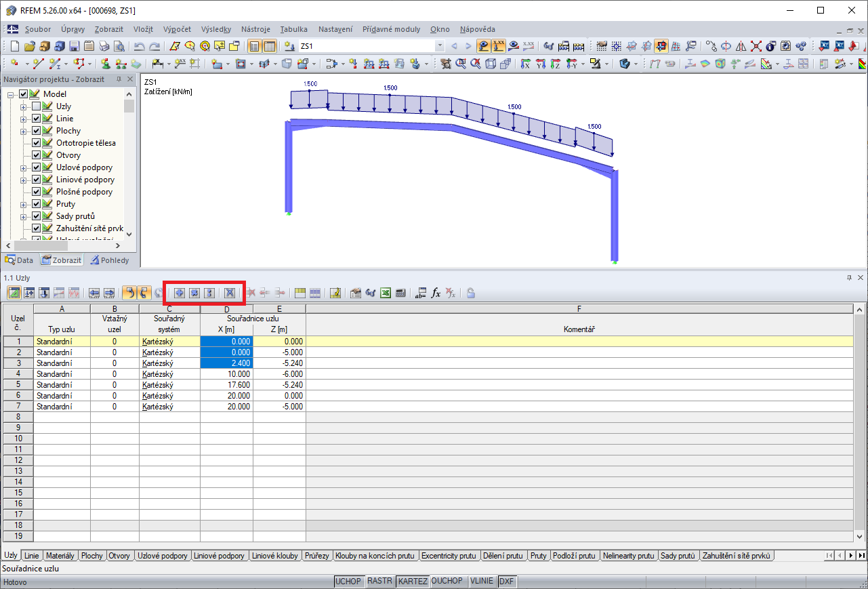
Task: Collapse the Model tree node
Action: pyautogui.click(x=12, y=94)
